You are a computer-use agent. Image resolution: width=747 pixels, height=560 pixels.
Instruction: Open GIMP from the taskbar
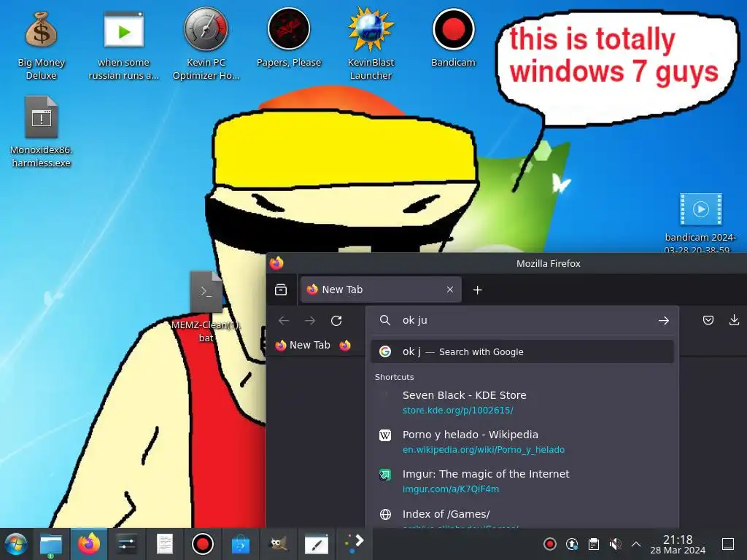(x=278, y=544)
